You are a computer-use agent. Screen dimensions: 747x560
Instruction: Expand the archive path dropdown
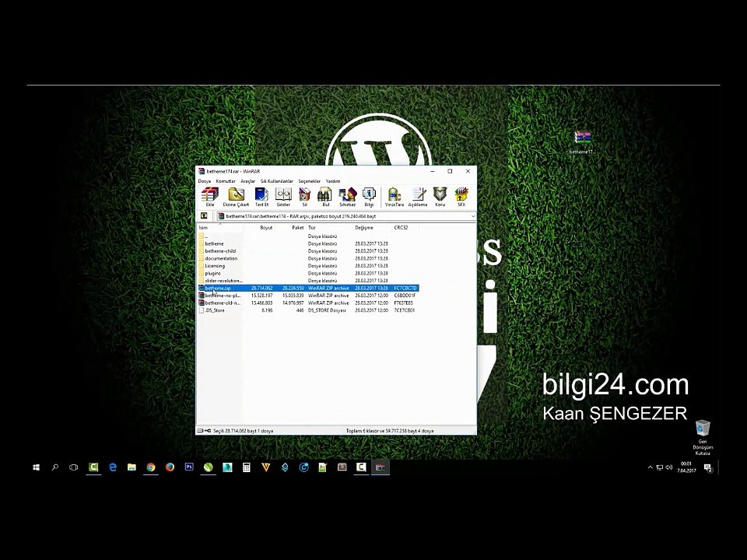(x=472, y=216)
